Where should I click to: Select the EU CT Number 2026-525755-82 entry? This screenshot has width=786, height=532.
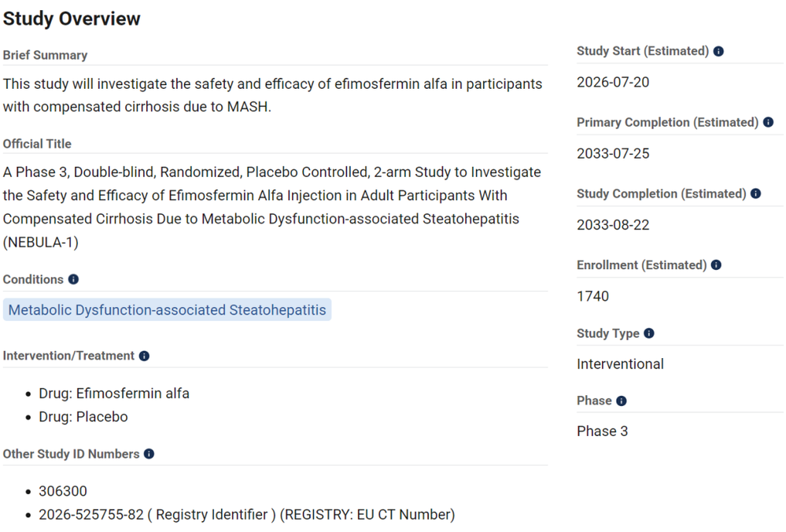coord(246,515)
